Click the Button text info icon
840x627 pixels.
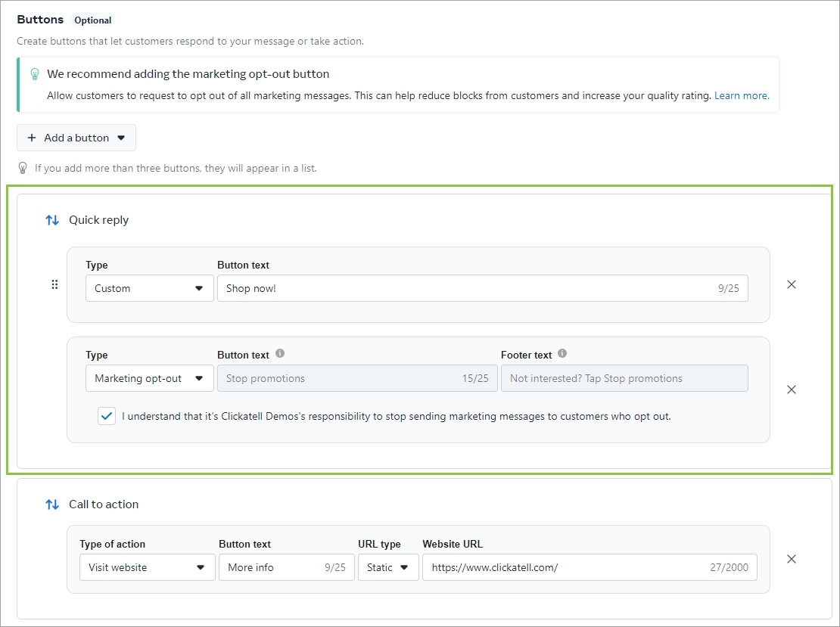point(280,354)
